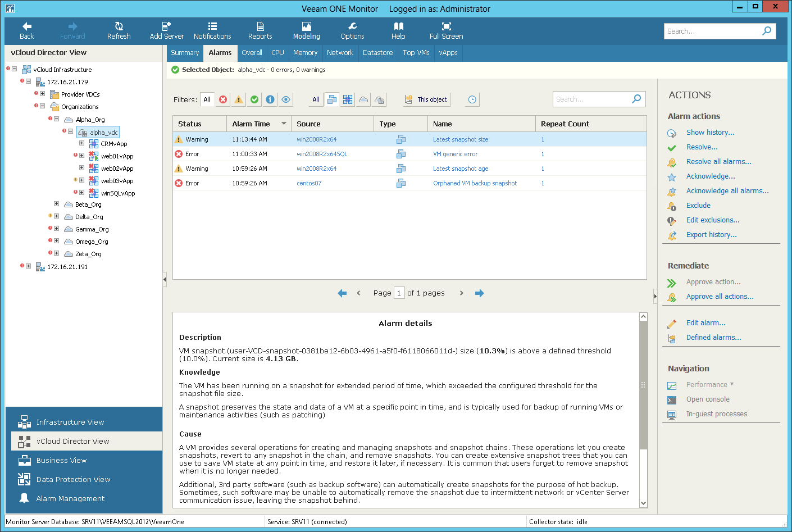Click the Show history icon
This screenshot has width=792, height=532.
pos(672,133)
